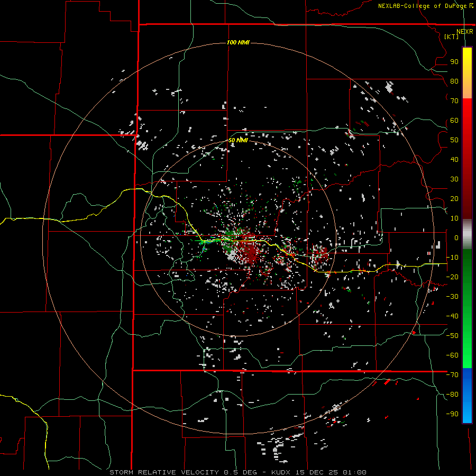The height and width of the screenshot is (476, 476).
Task: Click the 'KUDX' radar site ID in the caption
Action: (281, 472)
